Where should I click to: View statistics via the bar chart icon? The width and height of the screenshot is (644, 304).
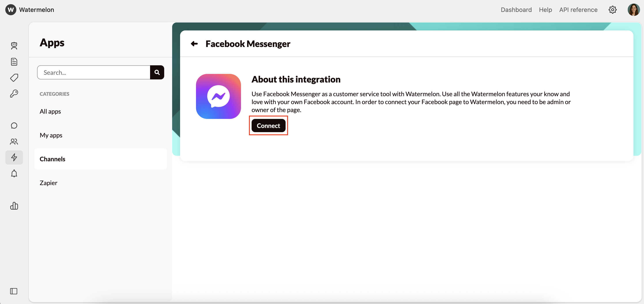pos(14,206)
